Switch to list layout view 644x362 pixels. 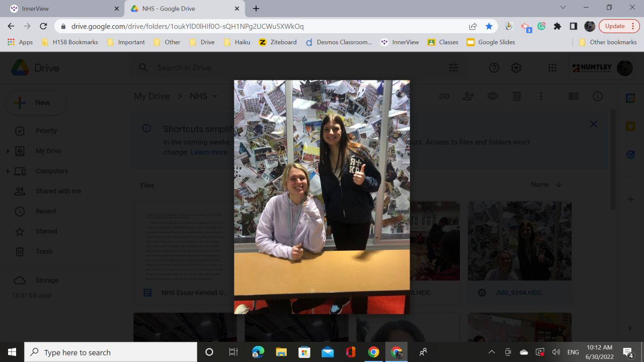tap(574, 96)
